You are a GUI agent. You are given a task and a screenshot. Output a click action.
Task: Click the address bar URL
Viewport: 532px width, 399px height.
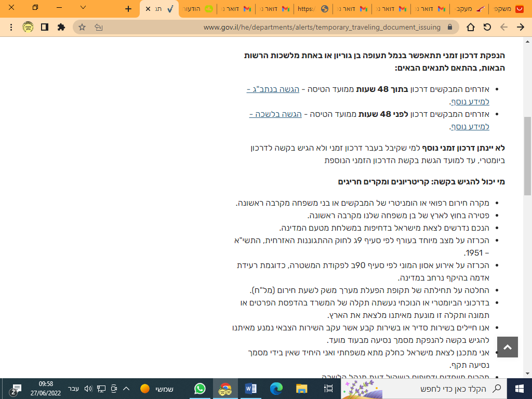322,27
